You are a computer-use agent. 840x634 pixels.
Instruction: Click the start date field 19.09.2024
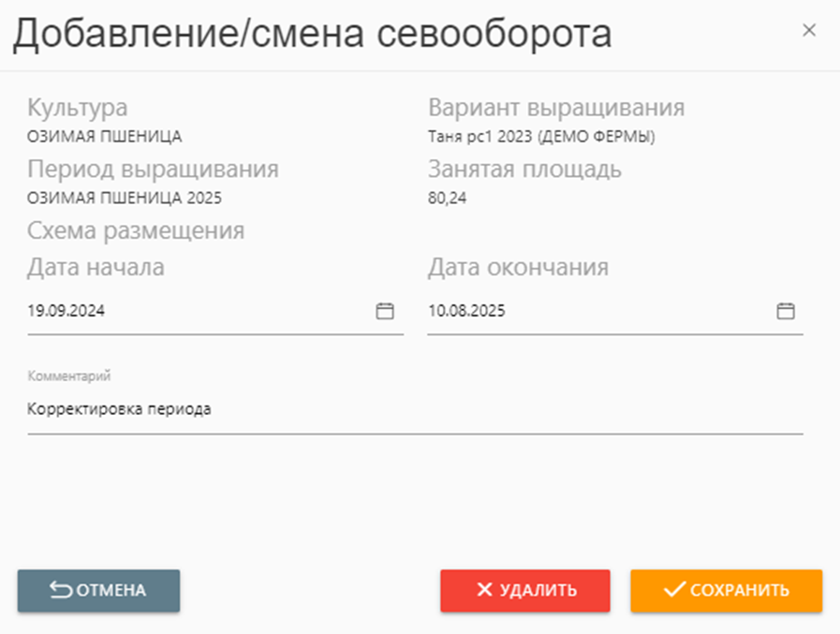(x=187, y=312)
